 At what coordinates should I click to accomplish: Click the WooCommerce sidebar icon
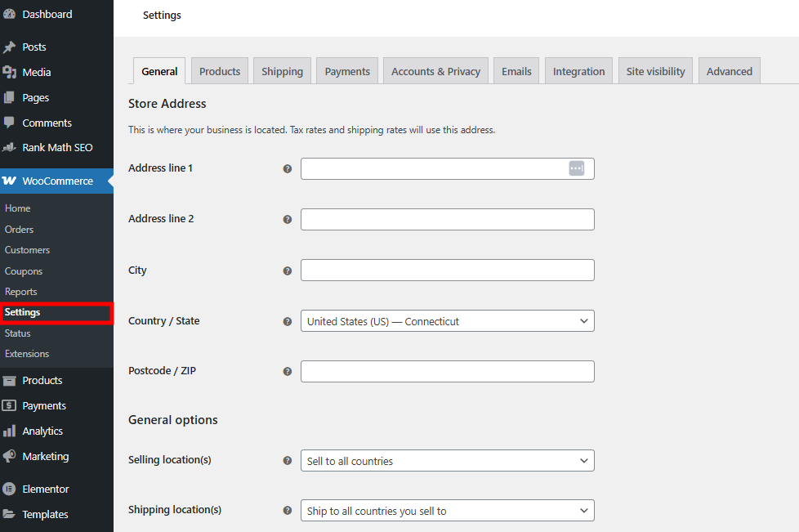point(11,181)
